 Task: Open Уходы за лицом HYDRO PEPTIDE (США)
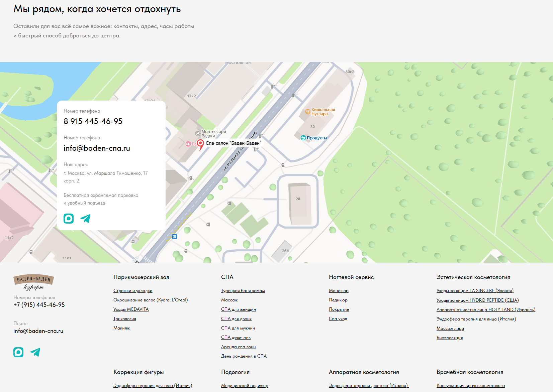pos(478,300)
